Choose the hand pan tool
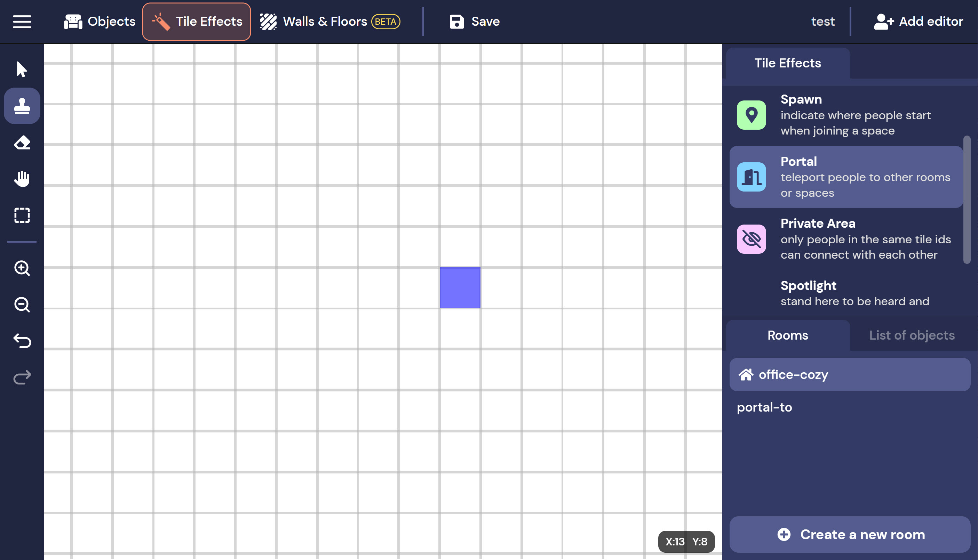The width and height of the screenshot is (978, 560). point(22,179)
